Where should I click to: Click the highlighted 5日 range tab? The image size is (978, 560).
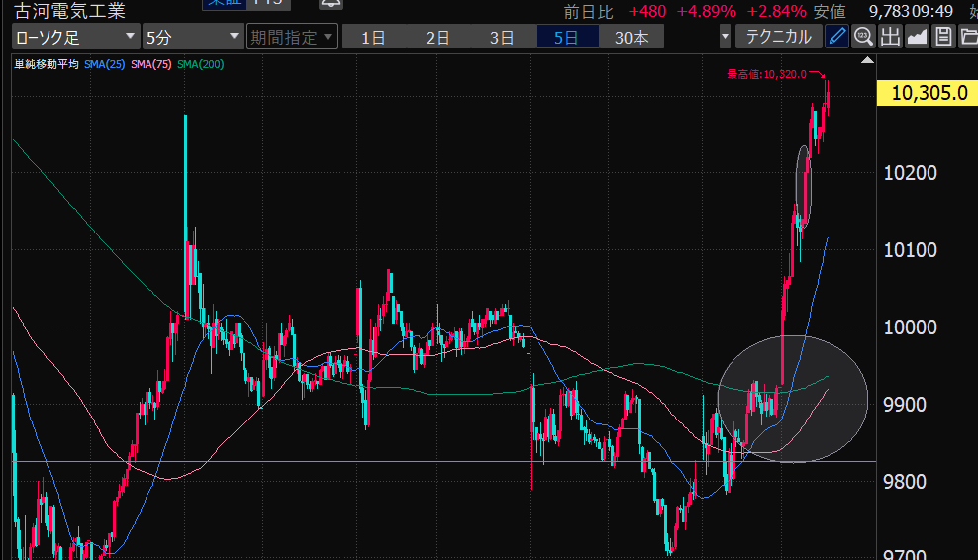click(567, 38)
